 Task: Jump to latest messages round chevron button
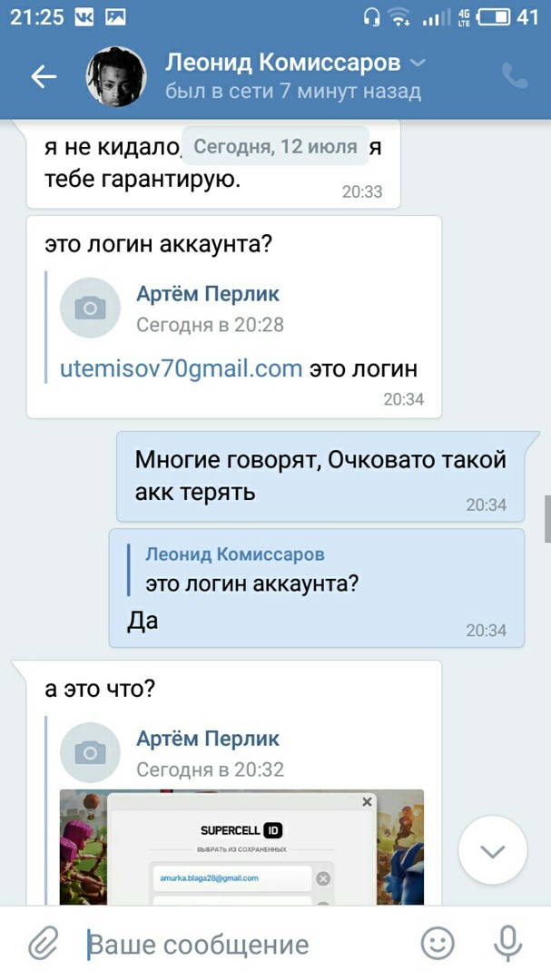[x=493, y=850]
